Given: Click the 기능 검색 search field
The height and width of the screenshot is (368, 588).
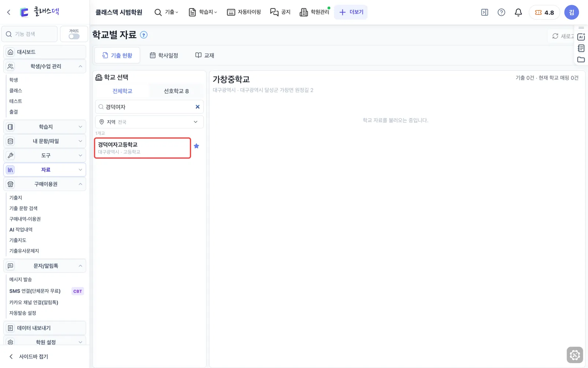Looking at the screenshot, I should pyautogui.click(x=29, y=34).
